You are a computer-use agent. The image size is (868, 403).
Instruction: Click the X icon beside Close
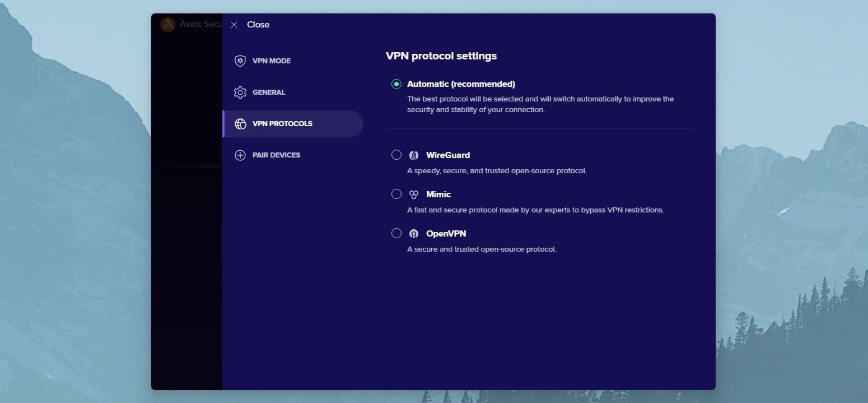pos(234,25)
